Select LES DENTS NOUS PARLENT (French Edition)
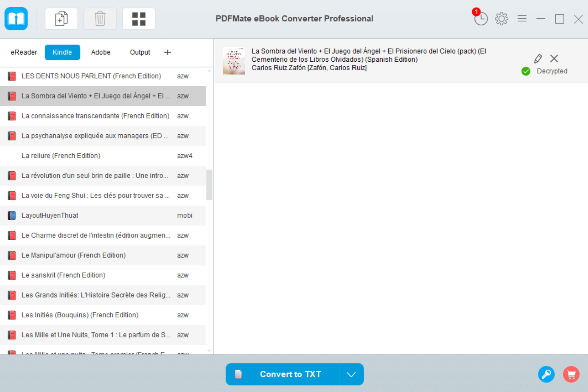This screenshot has width=588, height=392. click(x=103, y=76)
